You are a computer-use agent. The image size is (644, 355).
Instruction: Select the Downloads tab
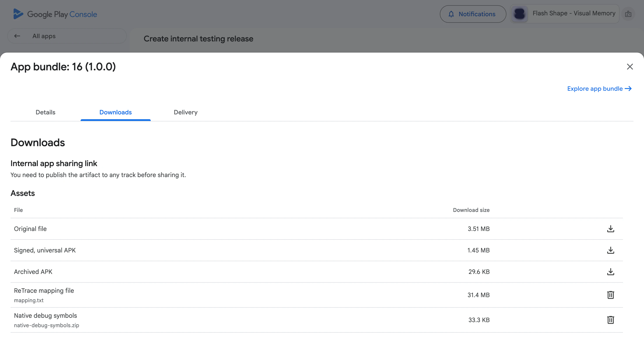115,112
